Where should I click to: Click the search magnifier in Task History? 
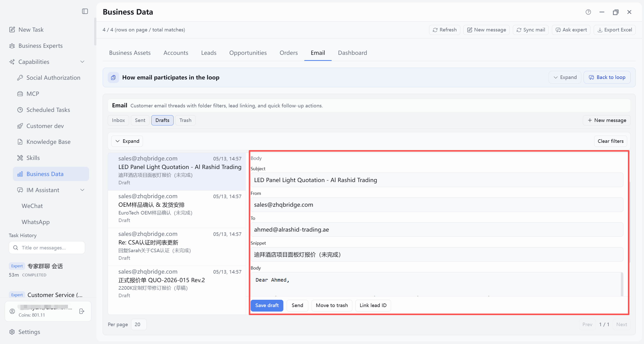tap(16, 248)
